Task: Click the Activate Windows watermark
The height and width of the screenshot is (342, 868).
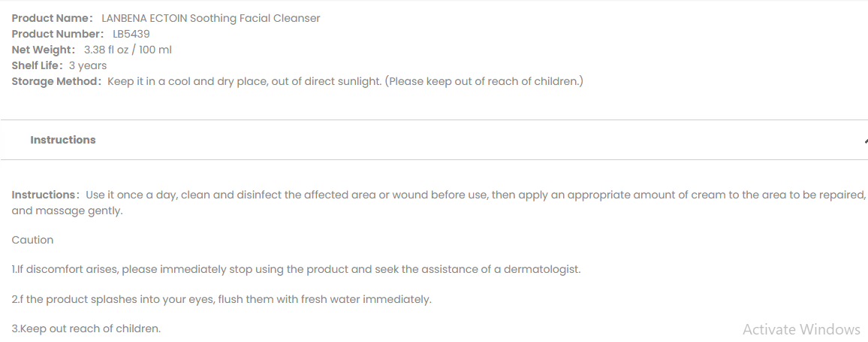Action: [802, 330]
